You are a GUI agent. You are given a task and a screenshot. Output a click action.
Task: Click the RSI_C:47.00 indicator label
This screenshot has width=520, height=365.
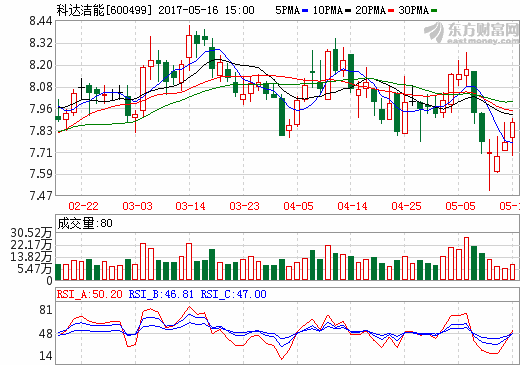233,294
